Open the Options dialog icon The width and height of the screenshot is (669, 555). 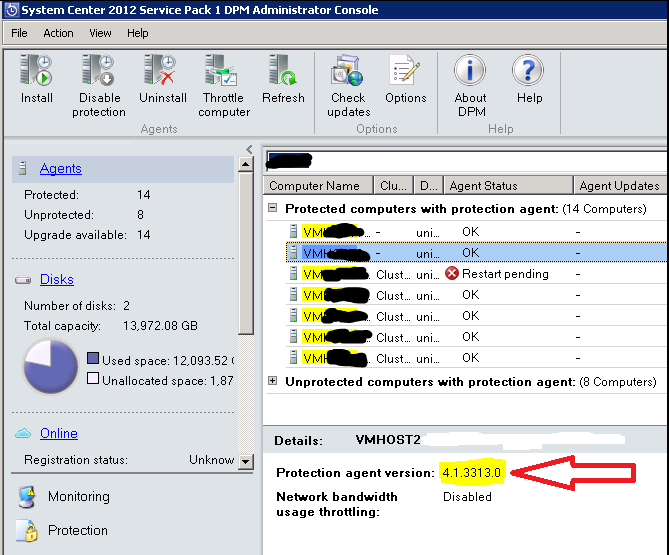[405, 72]
